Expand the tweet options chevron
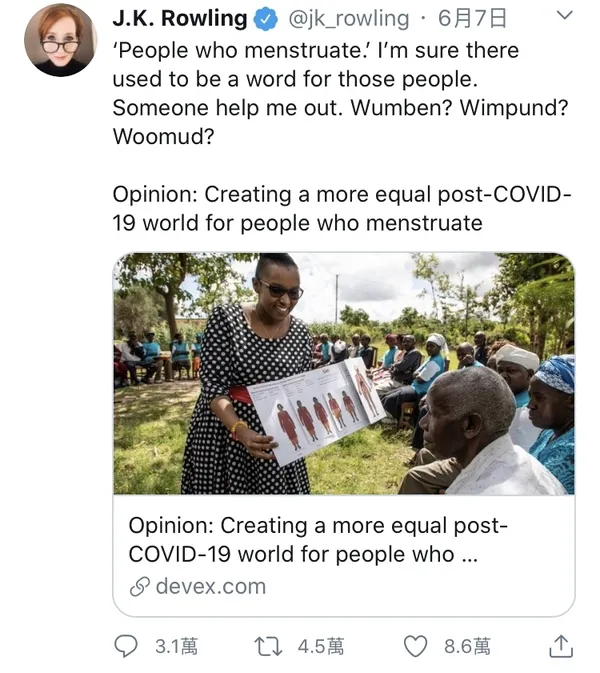 564,15
